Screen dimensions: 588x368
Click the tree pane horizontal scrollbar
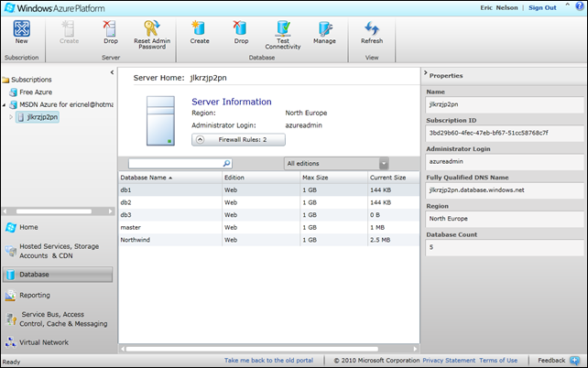click(x=54, y=211)
